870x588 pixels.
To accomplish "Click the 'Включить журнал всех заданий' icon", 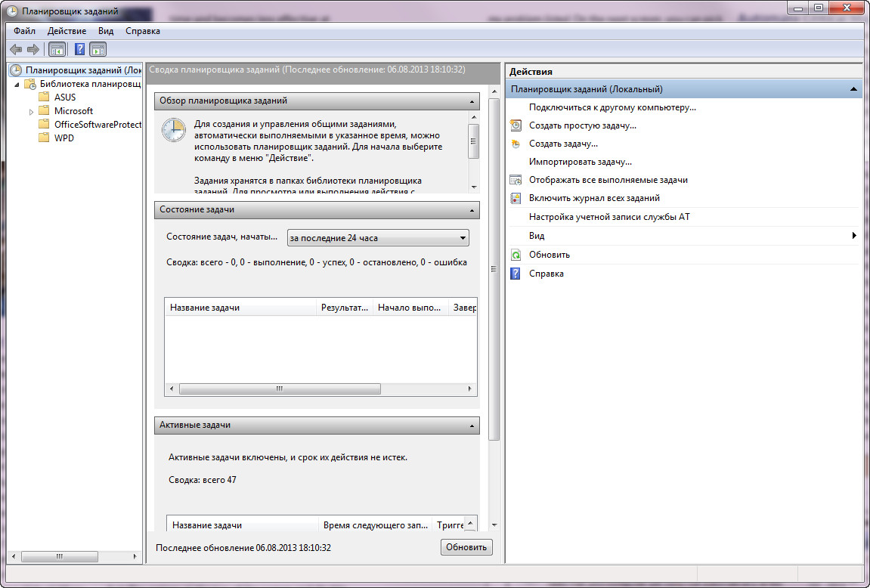I will click(x=515, y=198).
